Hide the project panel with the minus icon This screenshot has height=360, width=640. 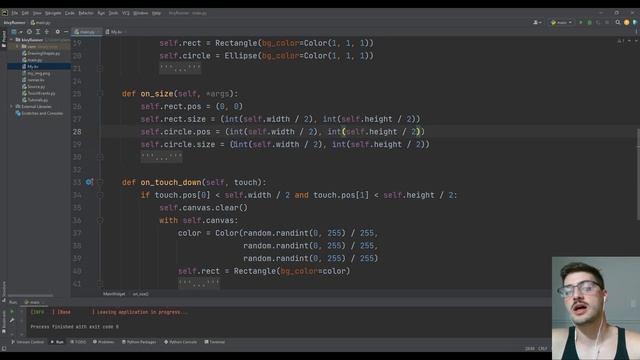click(x=66, y=31)
